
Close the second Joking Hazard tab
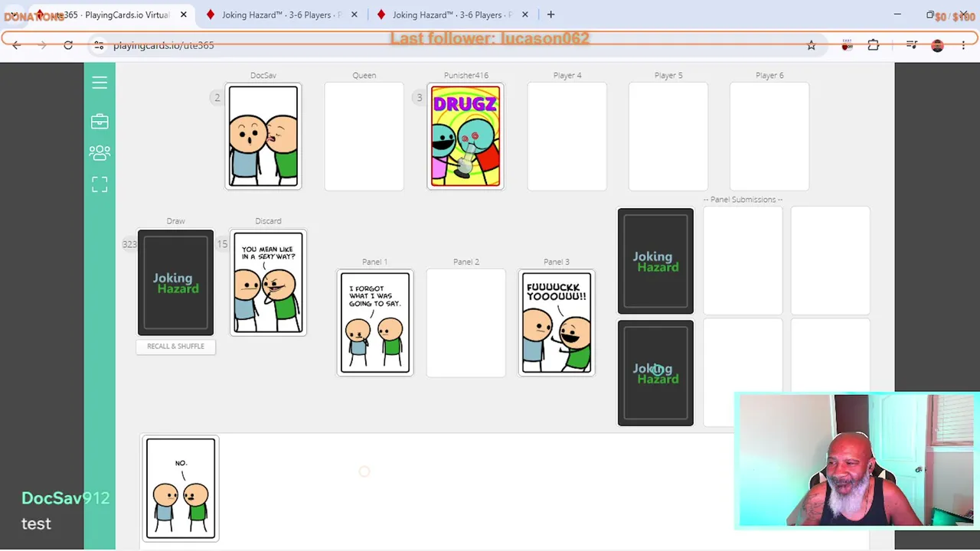(354, 15)
